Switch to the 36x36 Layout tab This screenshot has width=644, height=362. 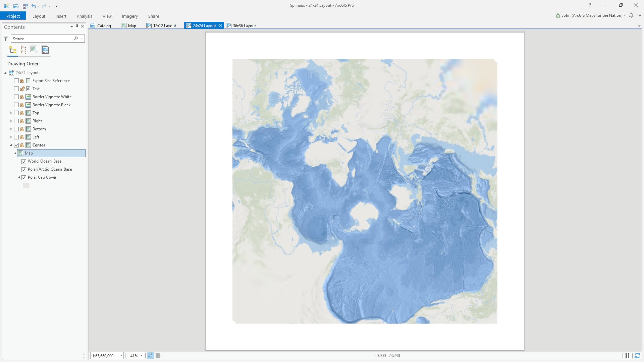[244, 26]
